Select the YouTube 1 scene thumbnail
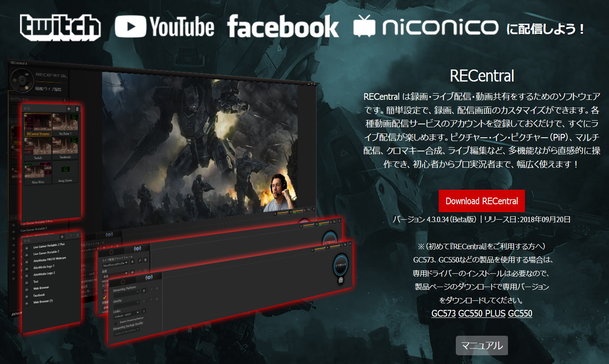The image size is (609, 364). coord(65,124)
